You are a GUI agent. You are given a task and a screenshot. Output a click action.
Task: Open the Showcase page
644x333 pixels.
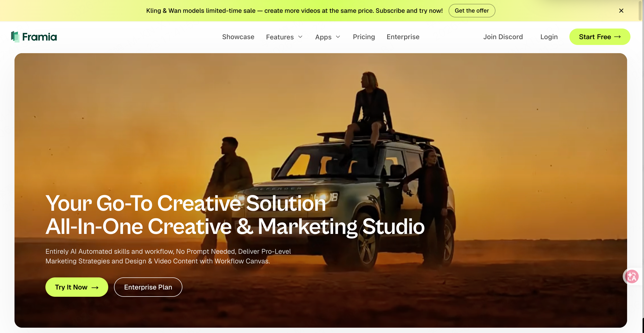[x=238, y=37]
